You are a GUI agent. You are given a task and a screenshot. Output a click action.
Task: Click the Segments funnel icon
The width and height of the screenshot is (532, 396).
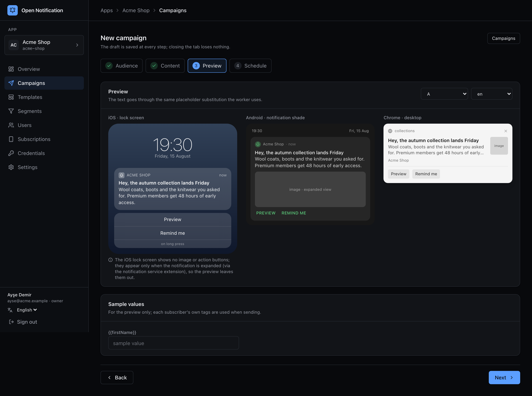pyautogui.click(x=11, y=111)
